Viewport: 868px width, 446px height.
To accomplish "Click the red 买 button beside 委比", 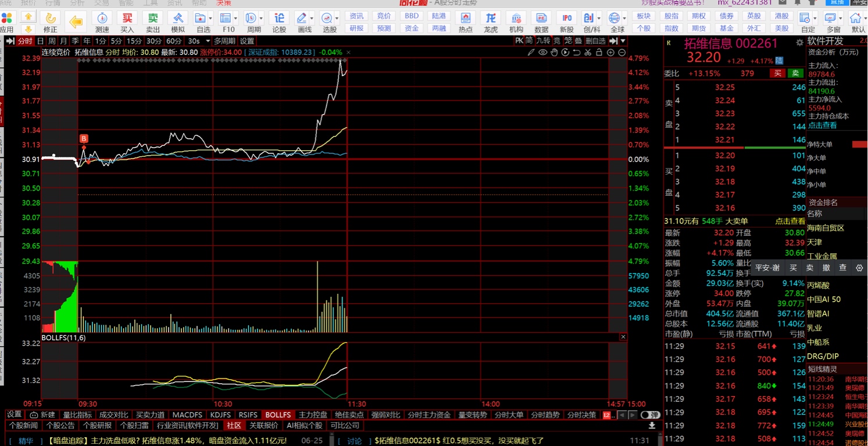I will point(777,73).
